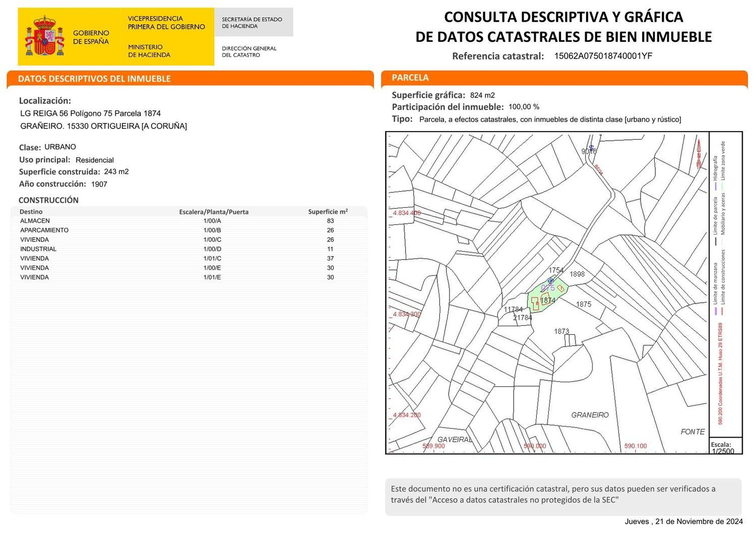Click the map scale '1/2500'
Screen dimensions: 756x534
[x=723, y=451]
